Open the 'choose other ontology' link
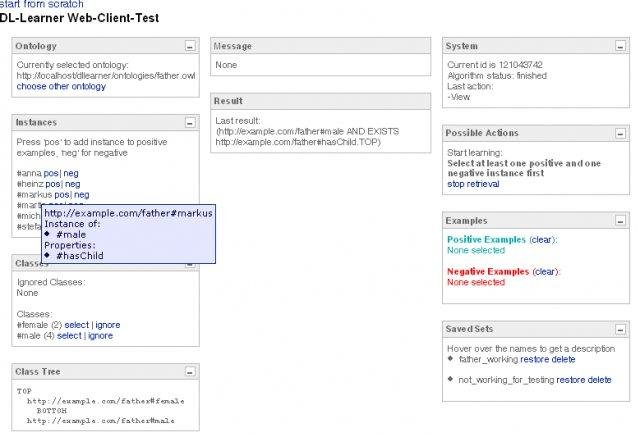The width and height of the screenshot is (640, 437). pos(61,87)
